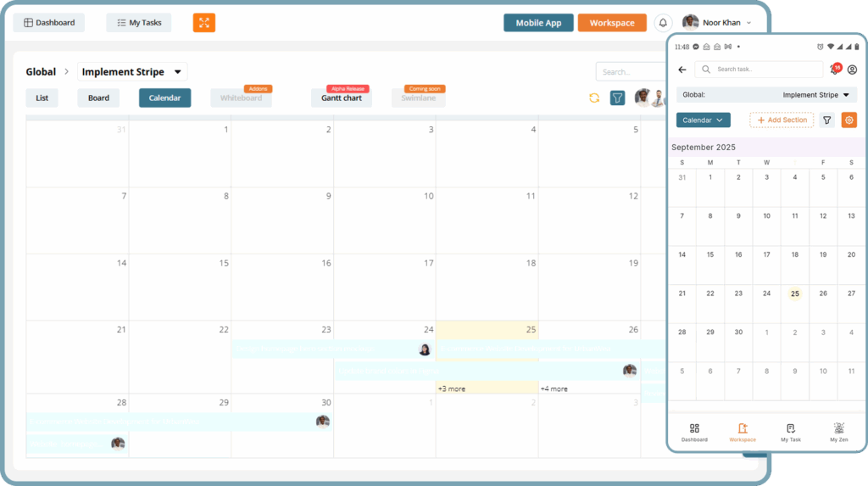Tap the Add Section button
This screenshot has height=486, width=868.
[782, 120]
